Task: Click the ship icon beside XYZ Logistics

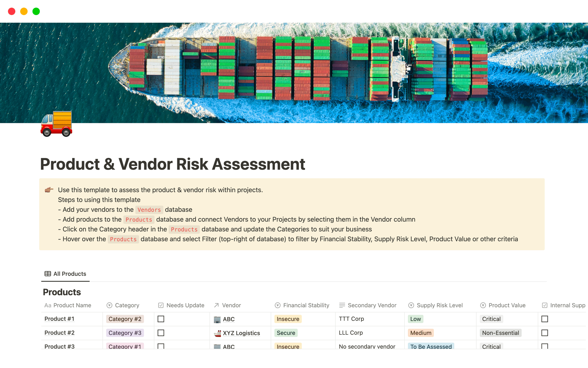Action: point(218,333)
